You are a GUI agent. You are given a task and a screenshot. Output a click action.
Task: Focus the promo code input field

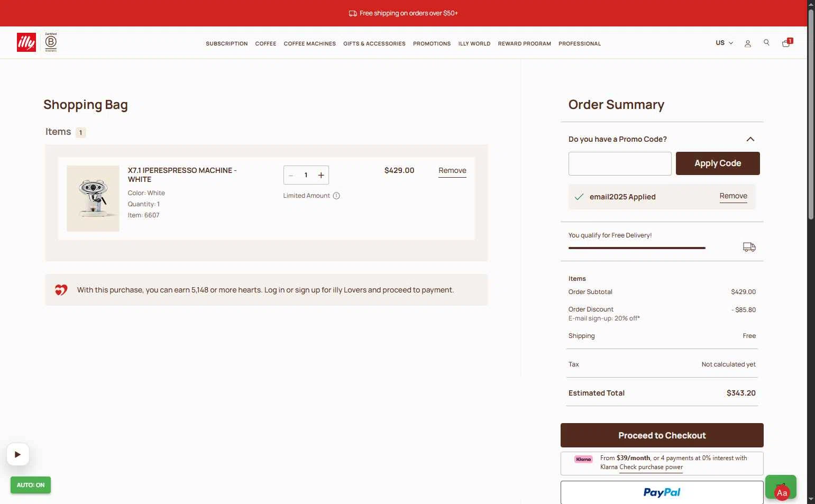click(x=620, y=163)
